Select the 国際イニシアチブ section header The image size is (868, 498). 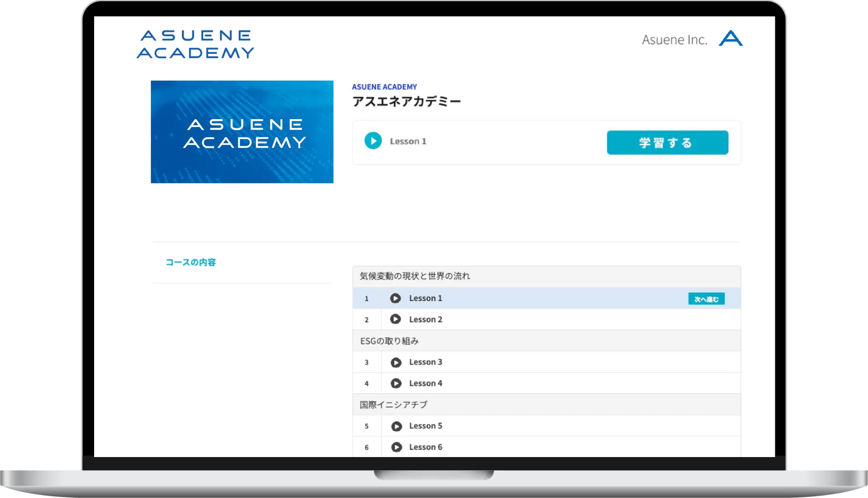pyautogui.click(x=393, y=405)
